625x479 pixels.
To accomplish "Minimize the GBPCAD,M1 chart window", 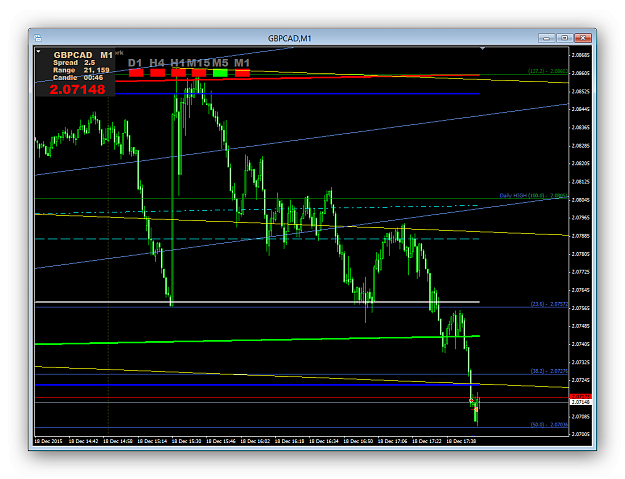I will tap(546, 38).
